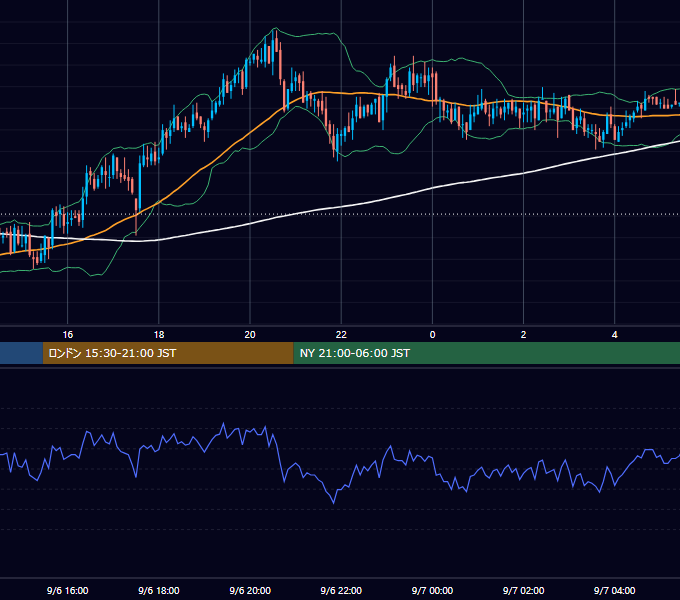Click the 18 hour axis label
The height and width of the screenshot is (600, 680).
point(159,335)
